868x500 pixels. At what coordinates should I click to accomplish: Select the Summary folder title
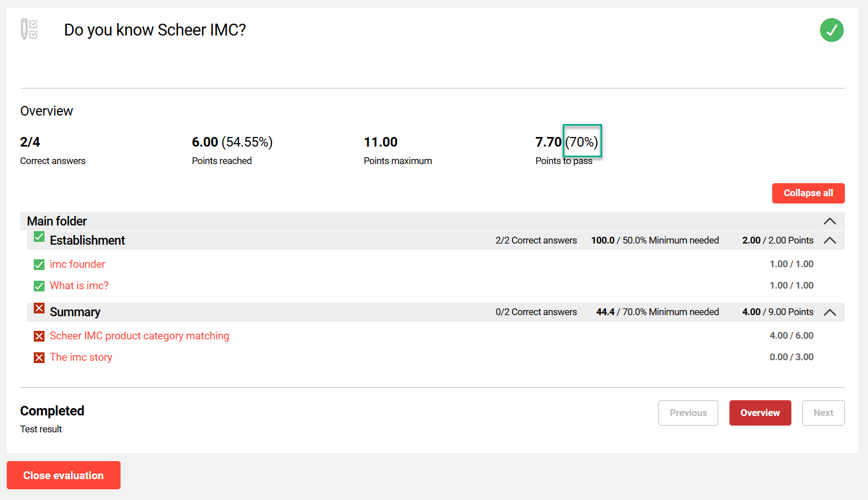[x=75, y=312]
